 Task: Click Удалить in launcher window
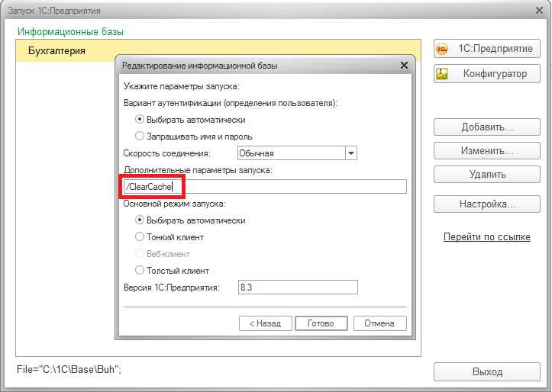(x=487, y=175)
